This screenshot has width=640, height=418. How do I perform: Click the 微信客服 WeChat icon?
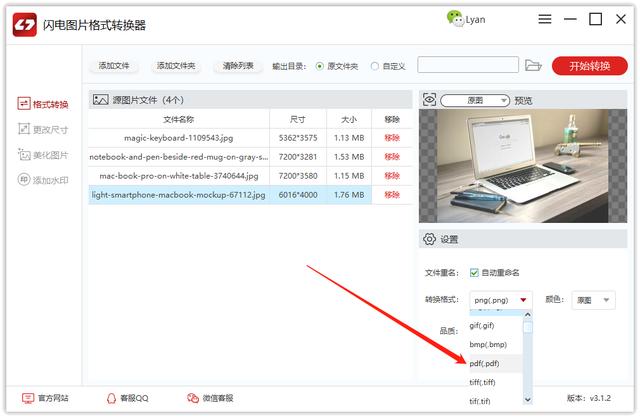coord(193,398)
